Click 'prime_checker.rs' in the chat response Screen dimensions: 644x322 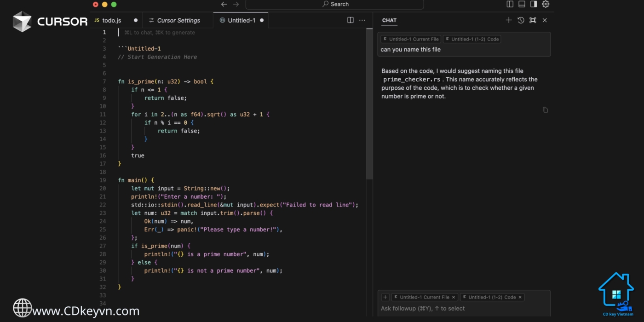412,80
